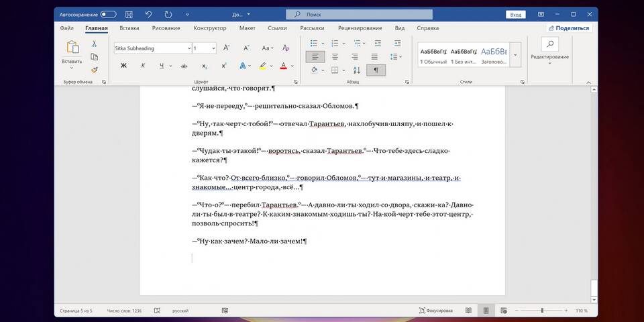The width and height of the screenshot is (644, 322).
Task: Apply yellow text highlight color
Action: click(x=263, y=66)
